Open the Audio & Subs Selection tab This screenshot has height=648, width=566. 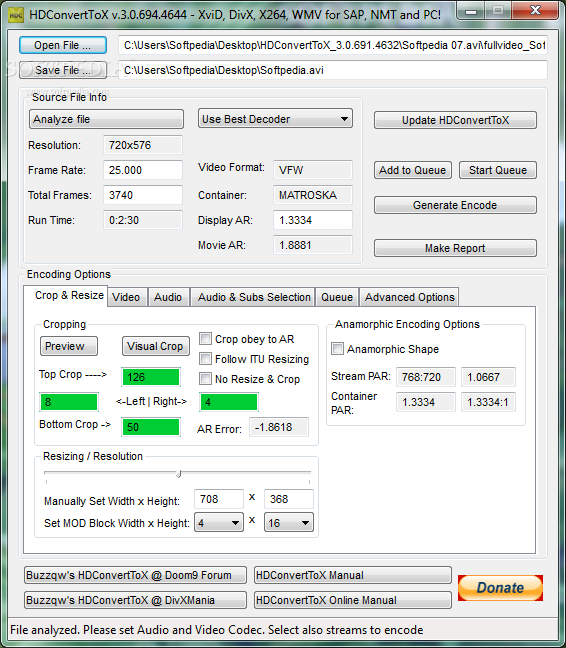254,297
